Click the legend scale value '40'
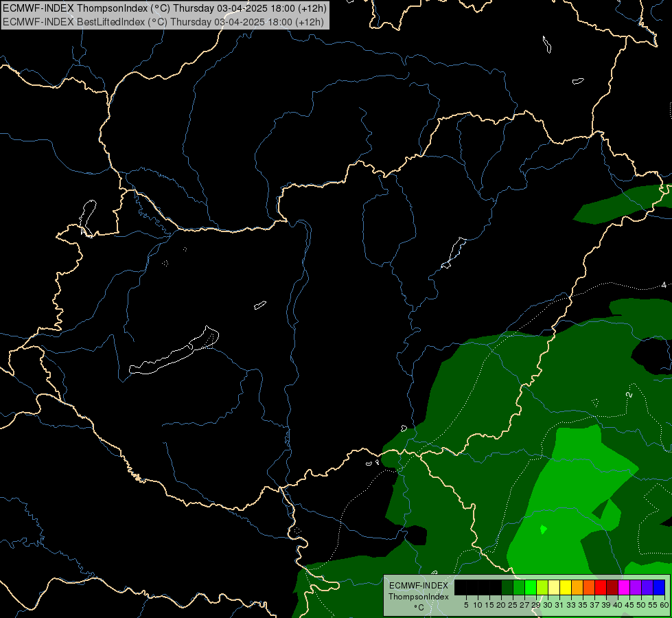This screenshot has width=672, height=618. (x=618, y=605)
